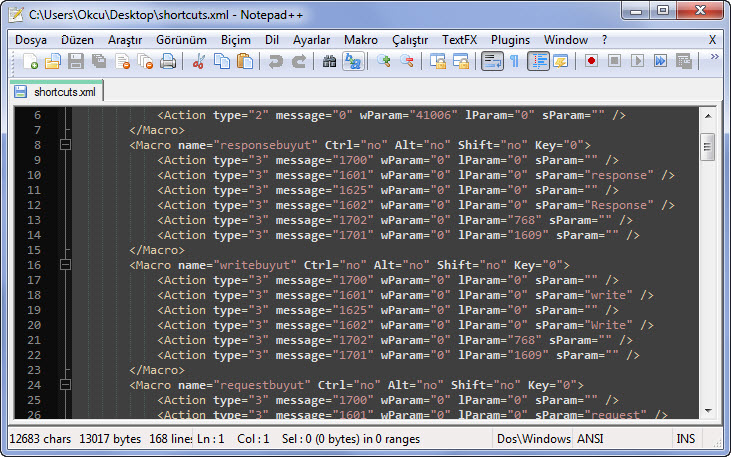
Task: Collapse the responsebuyut macro fold on line 8
Action: [x=66, y=145]
